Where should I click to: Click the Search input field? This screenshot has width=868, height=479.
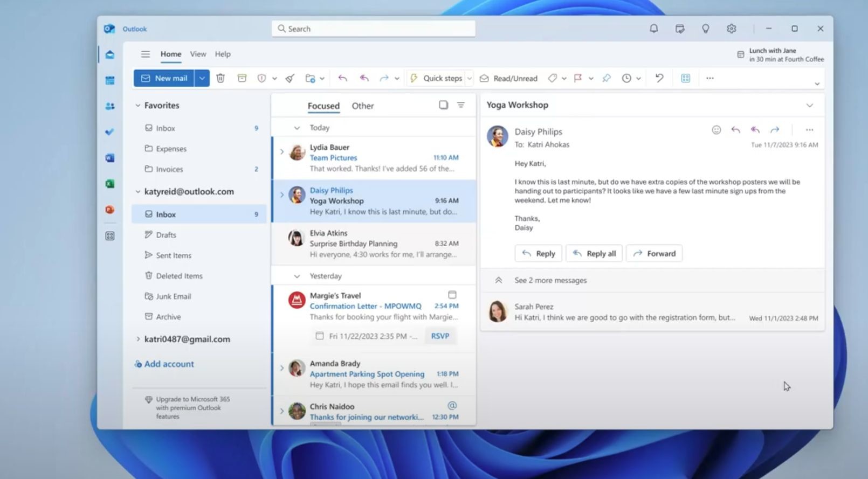[373, 29]
